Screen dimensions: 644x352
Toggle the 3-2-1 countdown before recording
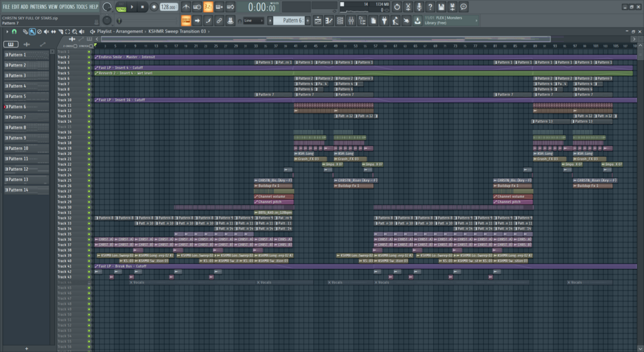coord(208,7)
